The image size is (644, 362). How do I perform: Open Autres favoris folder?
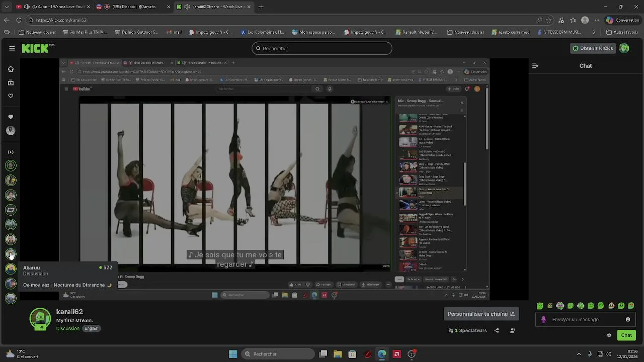pos(622,32)
